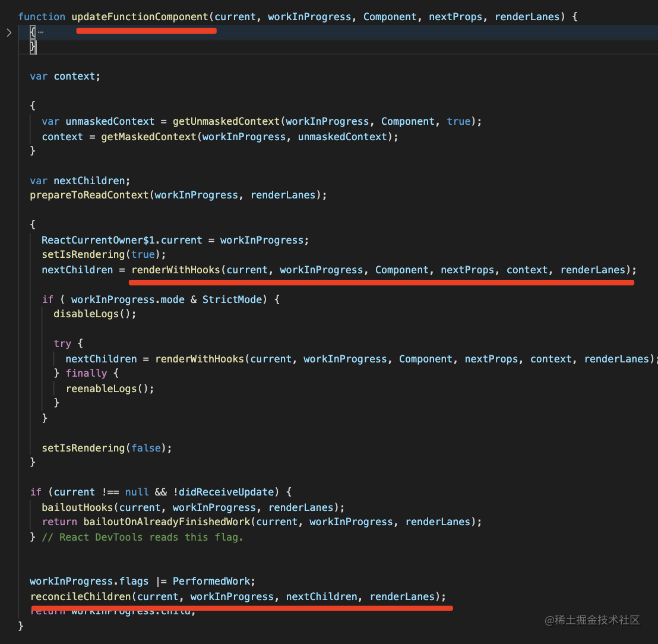The image size is (658, 644).
Task: Click the disableLogs() call
Action: (x=95, y=314)
